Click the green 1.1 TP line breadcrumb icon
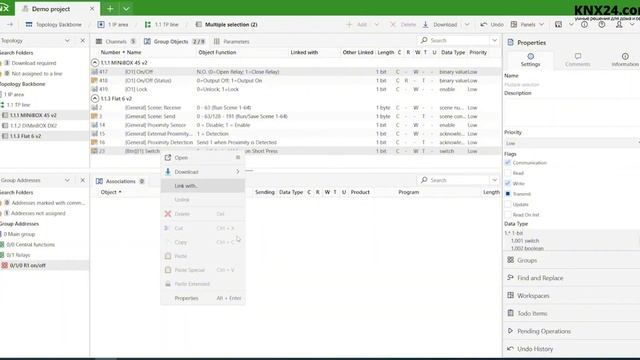The image size is (640, 360). pyautogui.click(x=147, y=24)
